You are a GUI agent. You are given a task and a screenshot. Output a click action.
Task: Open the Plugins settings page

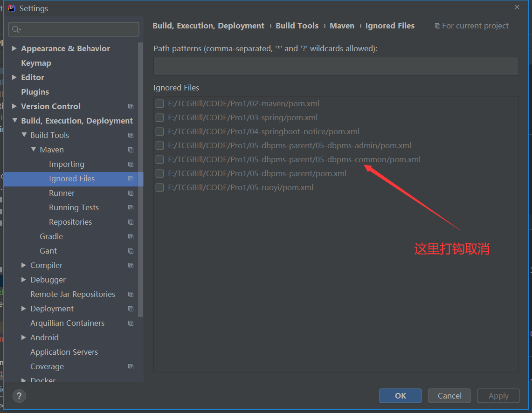pos(35,92)
